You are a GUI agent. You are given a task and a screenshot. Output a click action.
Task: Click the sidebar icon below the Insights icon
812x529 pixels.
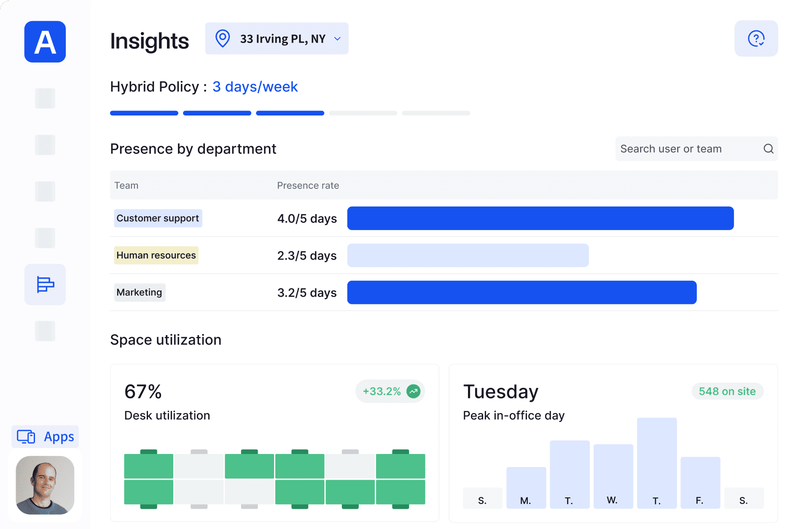click(45, 331)
